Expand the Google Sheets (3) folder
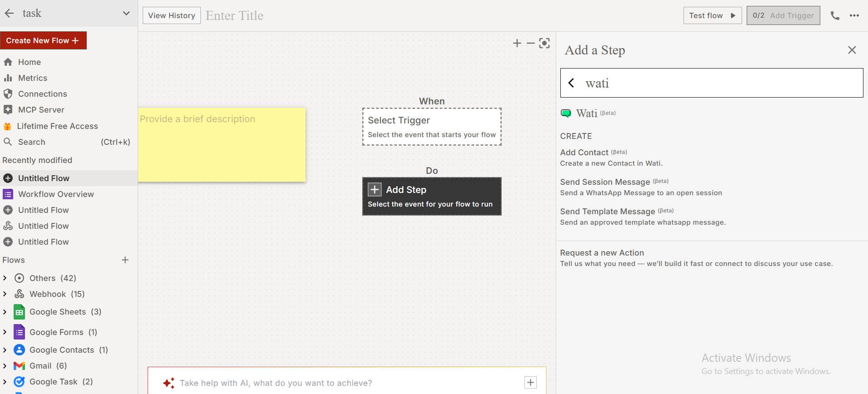868x394 pixels. tap(5, 312)
